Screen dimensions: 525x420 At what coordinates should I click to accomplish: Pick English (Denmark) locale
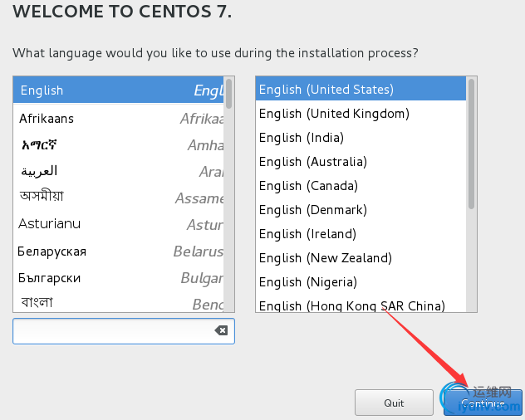point(361,210)
